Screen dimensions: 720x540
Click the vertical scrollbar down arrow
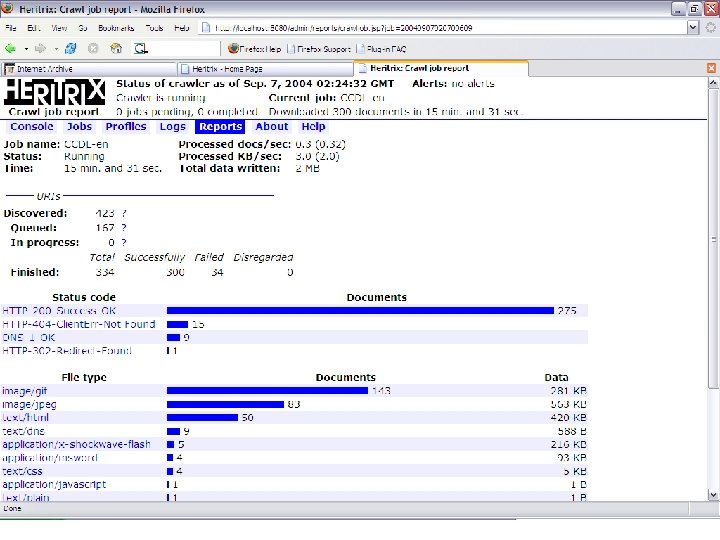click(x=713, y=495)
